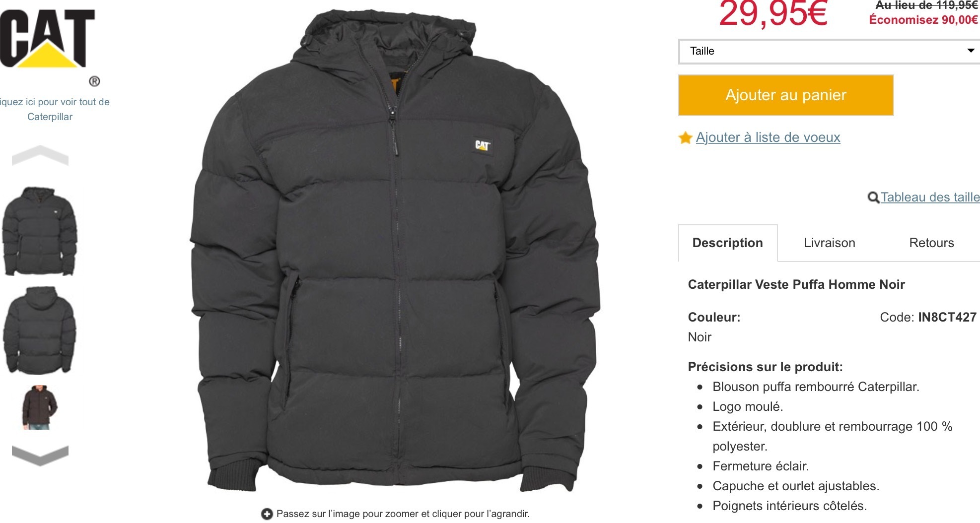Viewport: 980px width, 523px height.
Task: Click the CAT logo patch on the jacket
Action: point(483,145)
